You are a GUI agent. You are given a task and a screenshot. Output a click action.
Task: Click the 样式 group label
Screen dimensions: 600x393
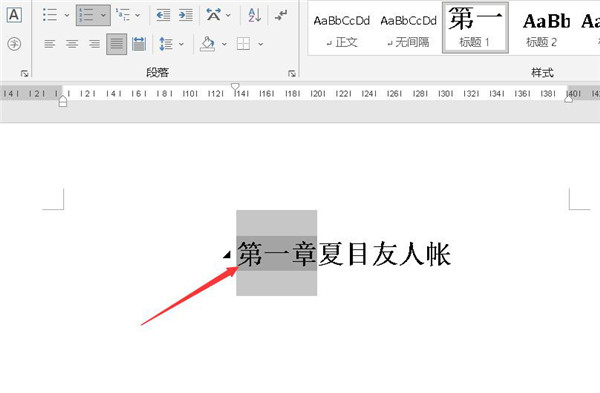coord(542,72)
